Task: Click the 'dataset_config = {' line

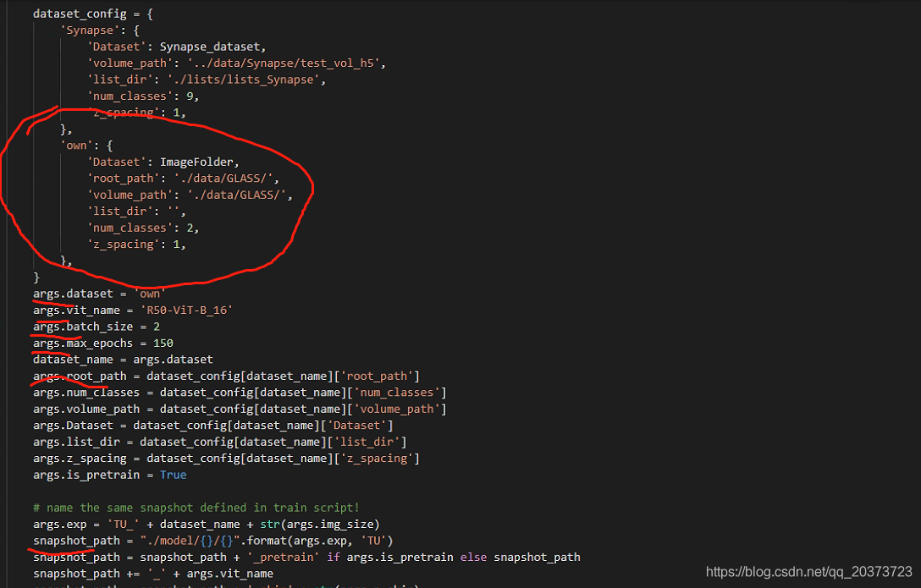Action: [x=92, y=14]
